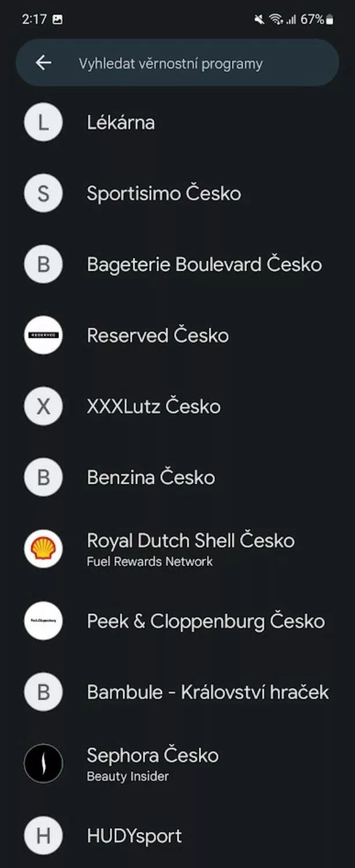Select XXXLutz Česko entry
Viewport: 355px width, 868px height.
pyautogui.click(x=177, y=406)
